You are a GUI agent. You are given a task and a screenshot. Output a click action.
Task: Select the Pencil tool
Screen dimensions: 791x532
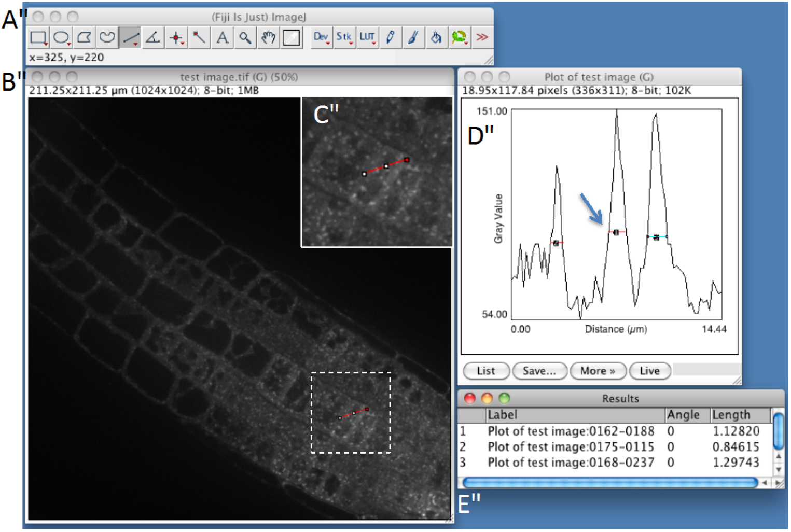click(390, 37)
